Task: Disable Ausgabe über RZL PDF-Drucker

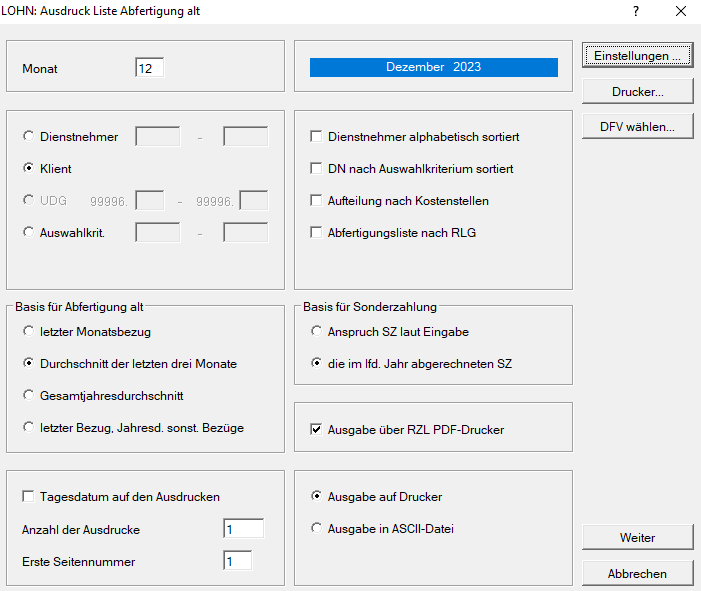Action: pyautogui.click(x=317, y=430)
